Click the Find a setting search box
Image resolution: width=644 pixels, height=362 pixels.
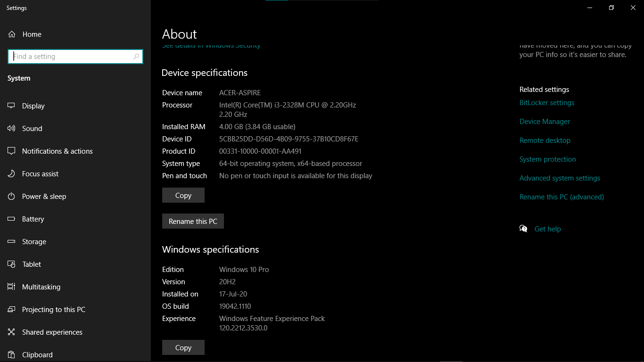click(75, 57)
